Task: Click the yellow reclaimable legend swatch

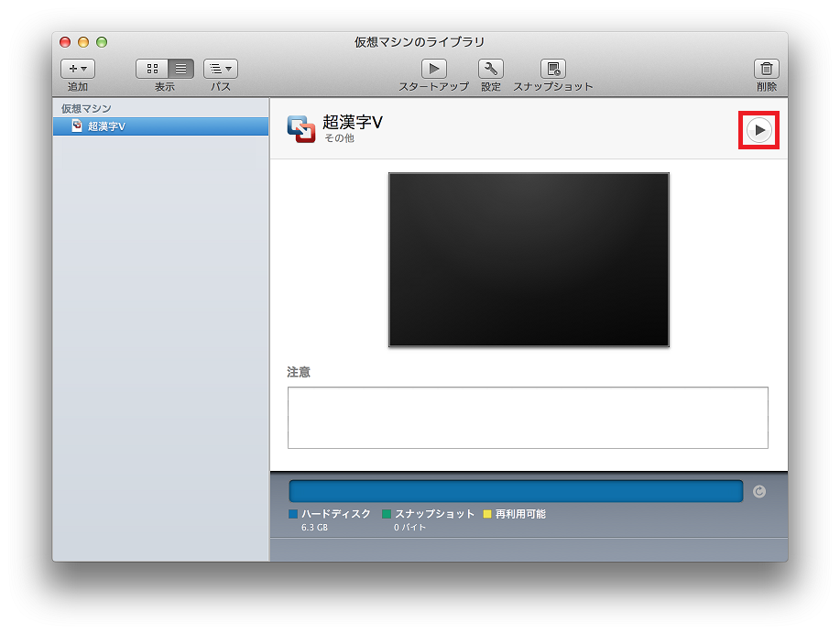Action: [487, 514]
